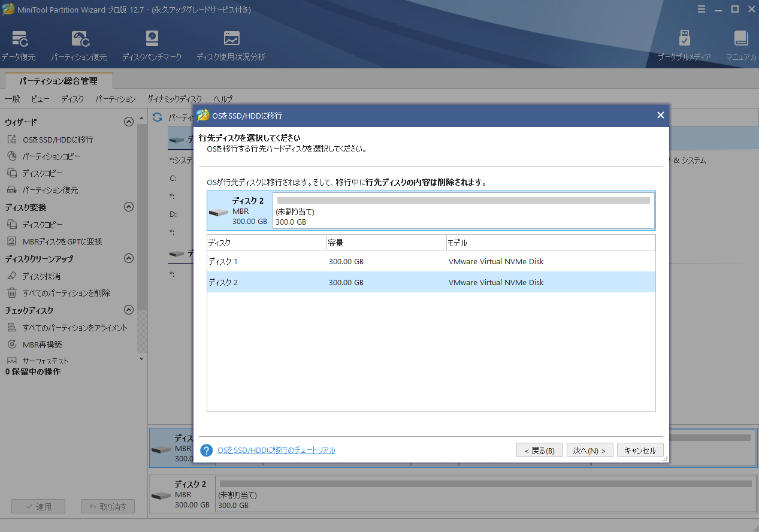Click the 取り消す button at bottom left

point(108,506)
